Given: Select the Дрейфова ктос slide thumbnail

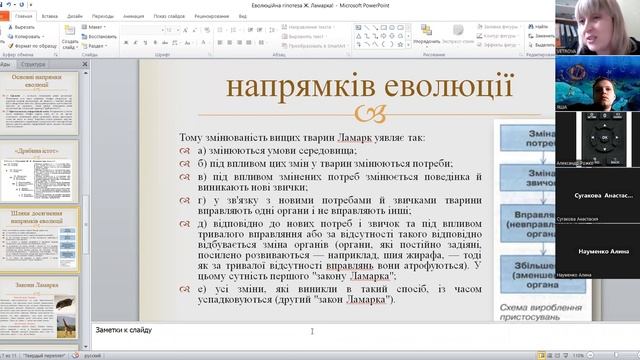Looking at the screenshot, I should pyautogui.click(x=39, y=171).
